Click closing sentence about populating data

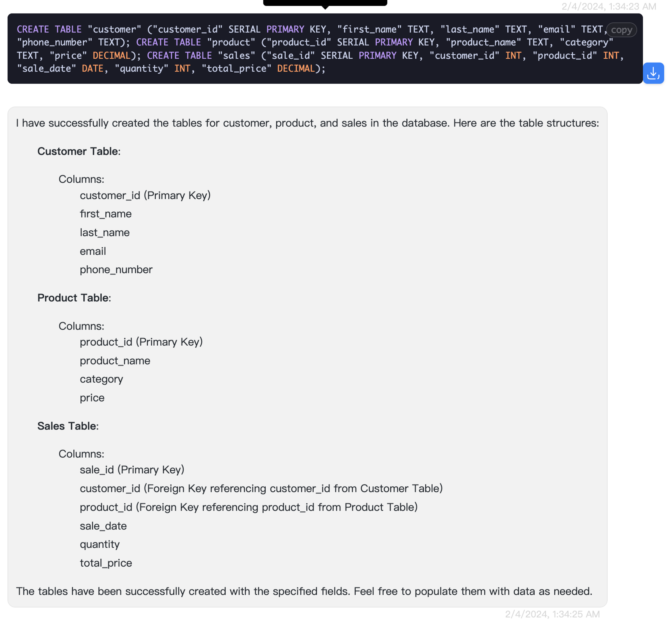pyautogui.click(x=304, y=591)
